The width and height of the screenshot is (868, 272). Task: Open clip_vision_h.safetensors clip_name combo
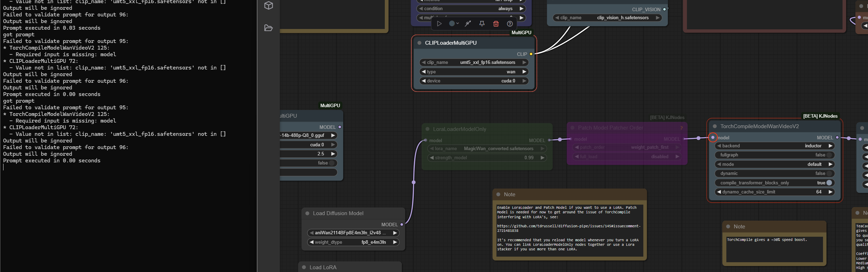607,18
